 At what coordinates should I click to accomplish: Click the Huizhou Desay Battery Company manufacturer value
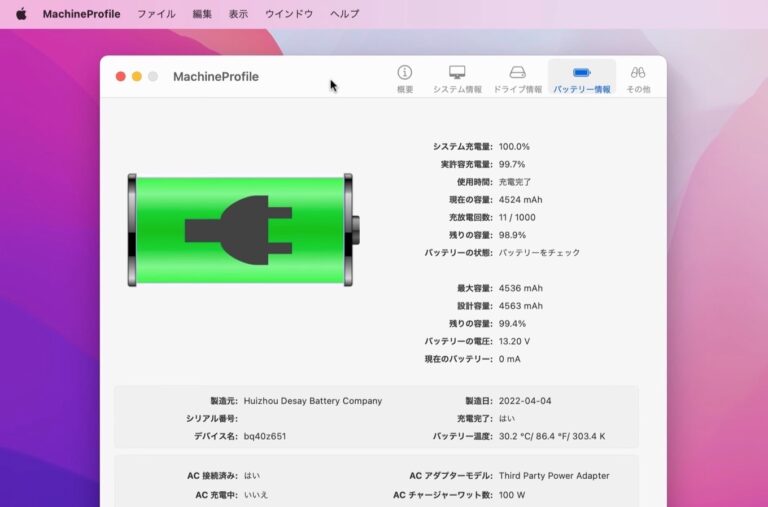click(x=312, y=401)
